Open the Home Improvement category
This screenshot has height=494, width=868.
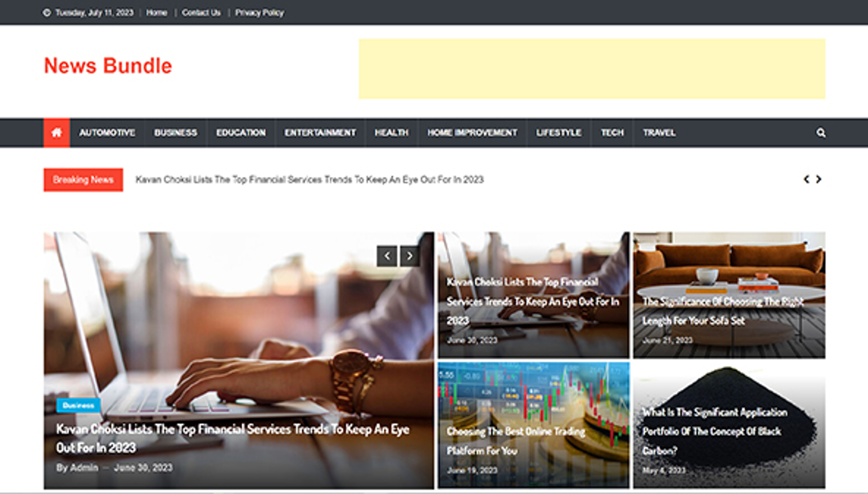pos(472,133)
